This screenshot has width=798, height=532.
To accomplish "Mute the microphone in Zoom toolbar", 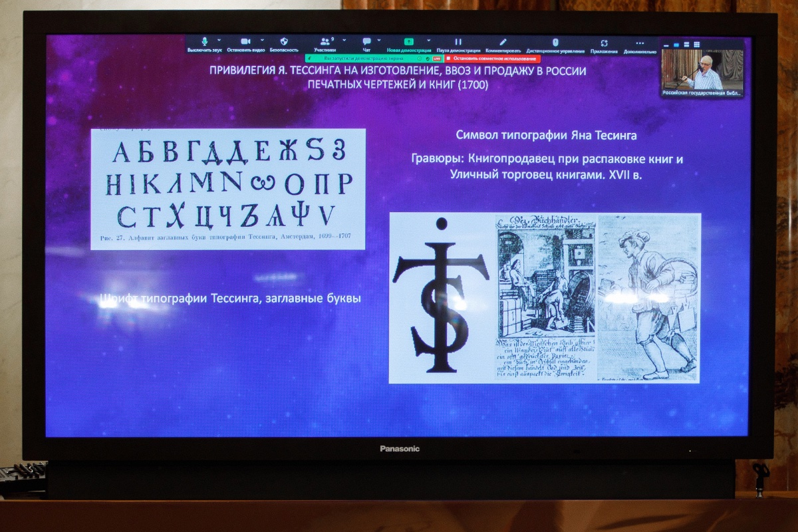I will click(204, 42).
